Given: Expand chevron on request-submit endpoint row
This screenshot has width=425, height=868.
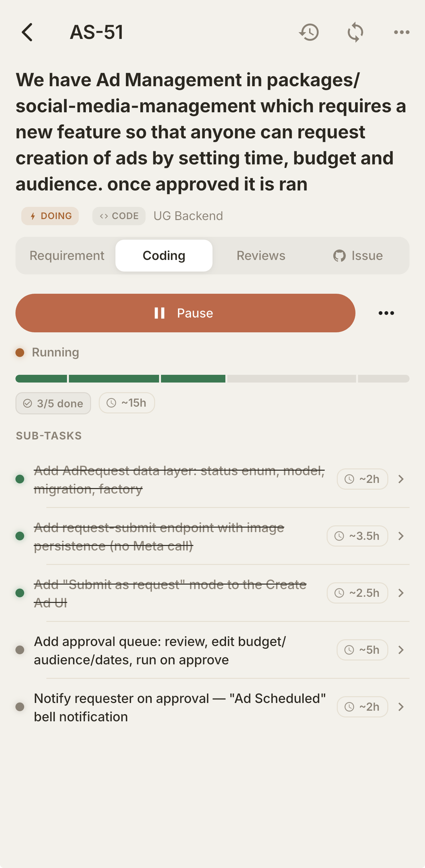Looking at the screenshot, I should [x=401, y=536].
